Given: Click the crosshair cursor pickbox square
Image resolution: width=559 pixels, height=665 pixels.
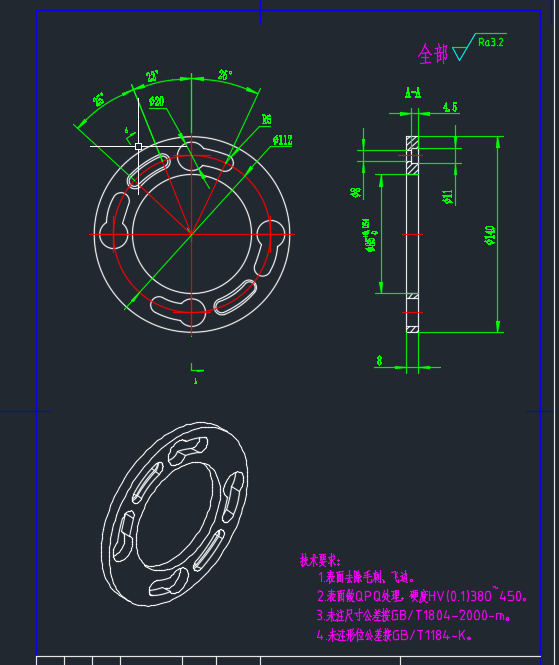Looking at the screenshot, I should point(138,146).
